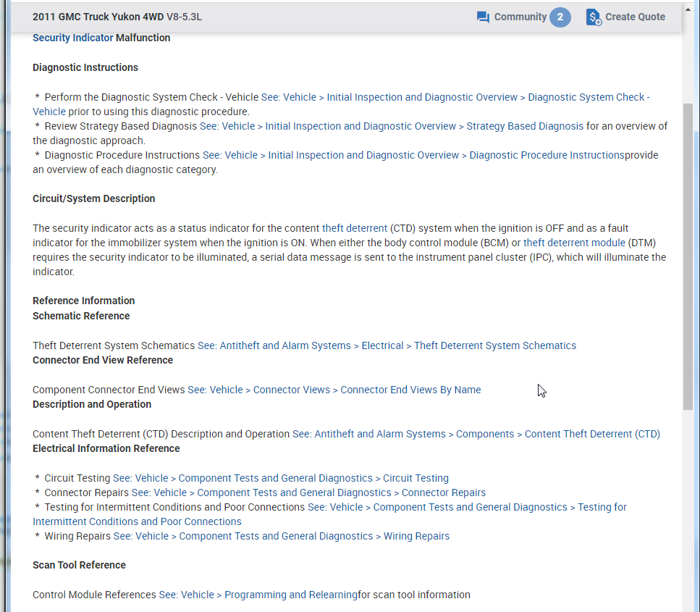Click scrollbar up arrow
700x612 pixels.
(x=688, y=9)
